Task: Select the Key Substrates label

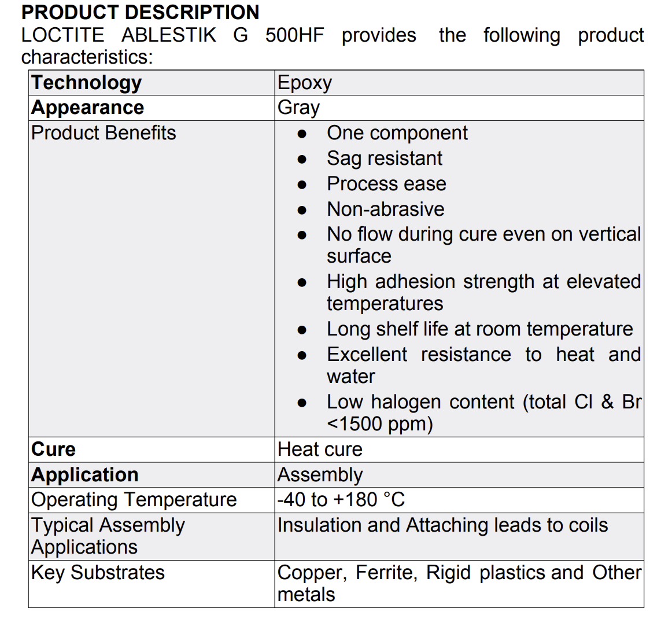Action: pyautogui.click(x=98, y=573)
